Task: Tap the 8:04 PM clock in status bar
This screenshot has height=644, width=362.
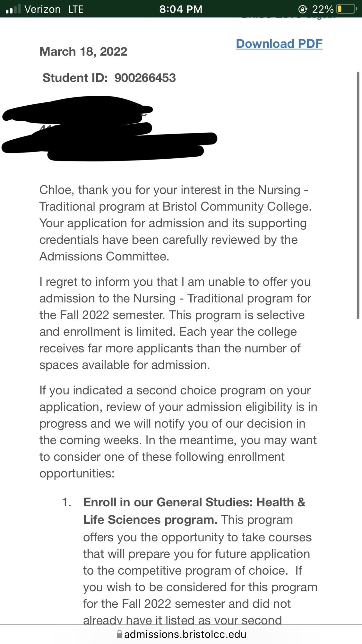Action: (181, 9)
